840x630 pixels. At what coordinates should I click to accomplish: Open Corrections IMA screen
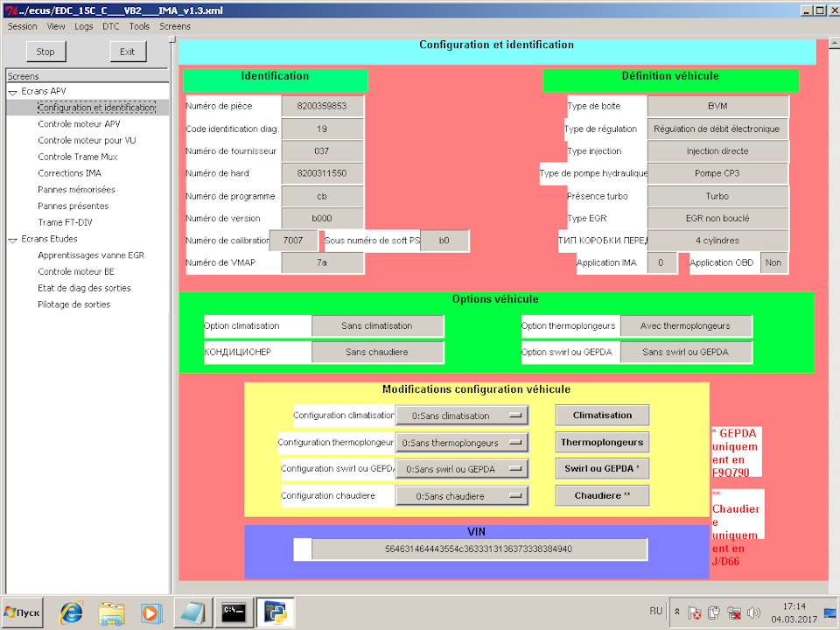click(x=70, y=173)
